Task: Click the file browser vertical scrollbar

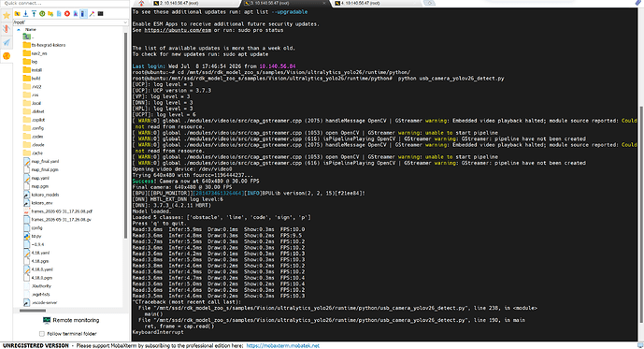Action: tap(125, 136)
